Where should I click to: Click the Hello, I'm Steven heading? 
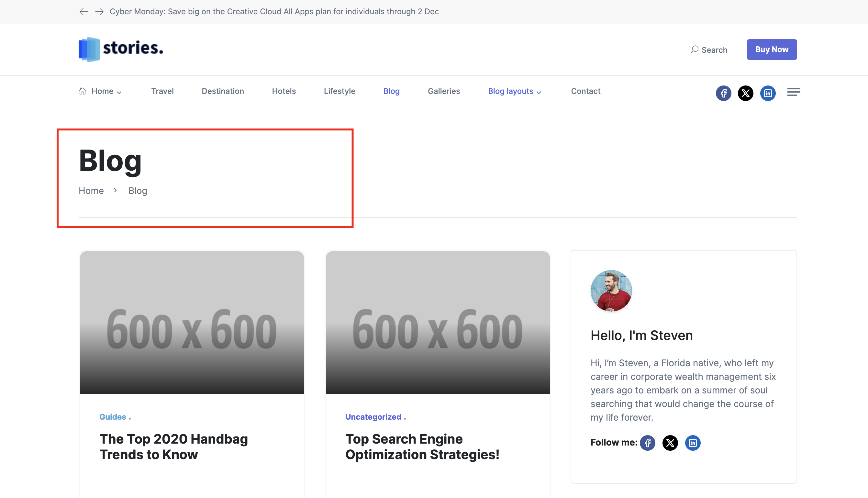tap(641, 335)
